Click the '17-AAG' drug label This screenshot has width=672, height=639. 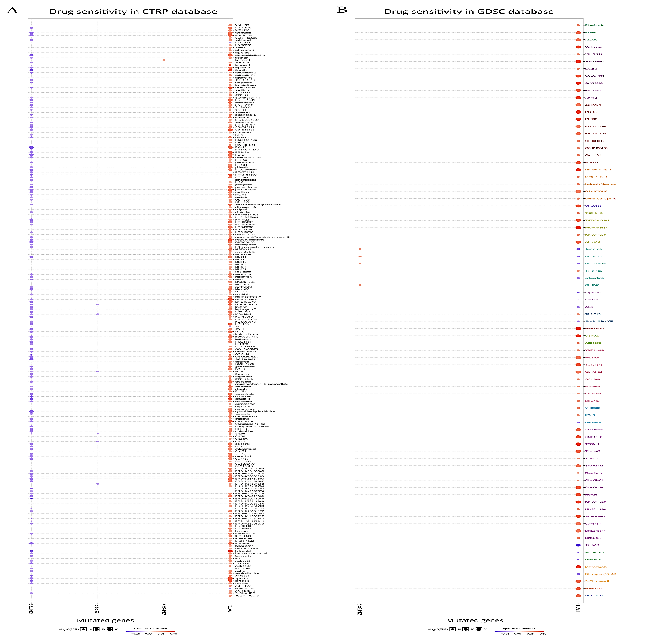[592, 545]
